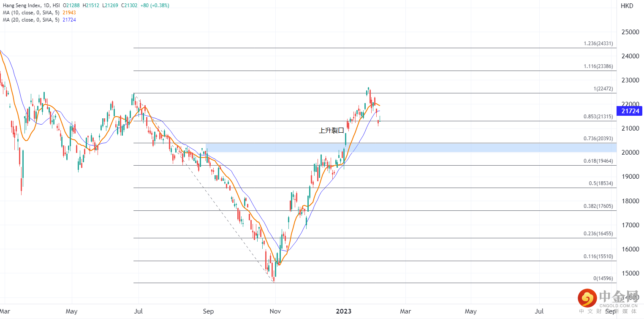This screenshot has width=644, height=319.
Task: Select the 上升裂口 text annotation
Action: click(x=331, y=131)
